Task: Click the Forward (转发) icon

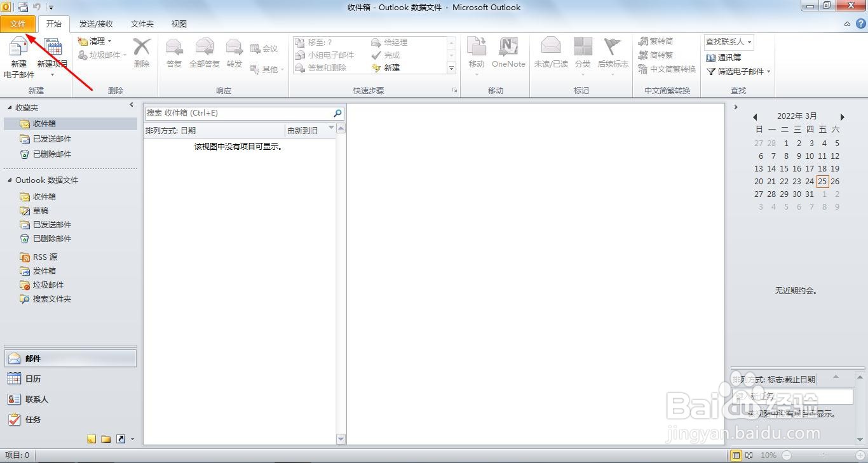Action: pyautogui.click(x=234, y=47)
